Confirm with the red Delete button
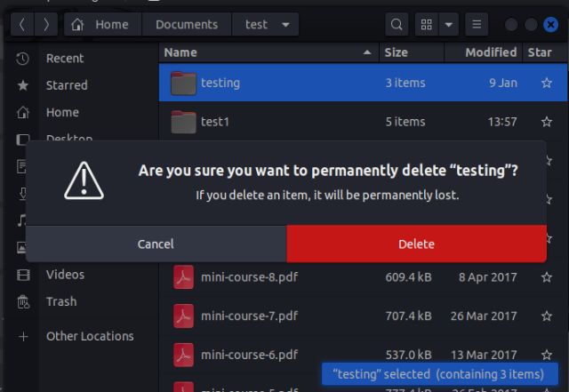This screenshot has height=392, width=569. coord(416,244)
